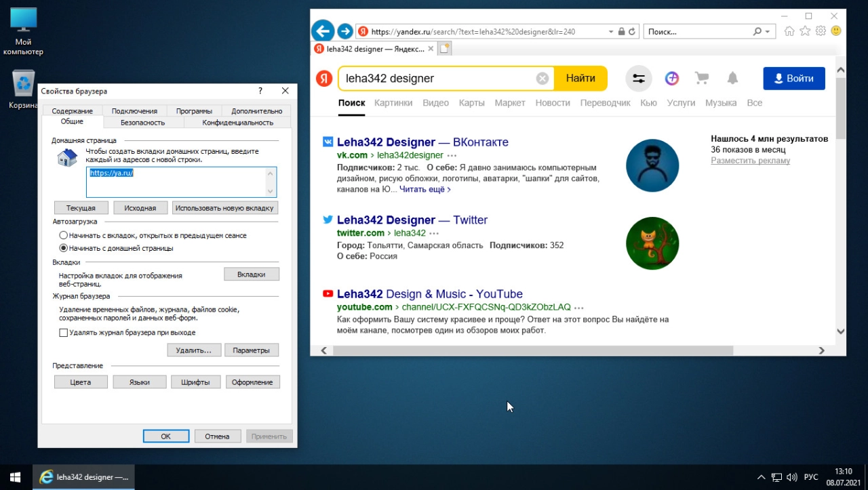Click the security lock icon in address bar
This screenshot has height=490, width=868.
tap(621, 31)
